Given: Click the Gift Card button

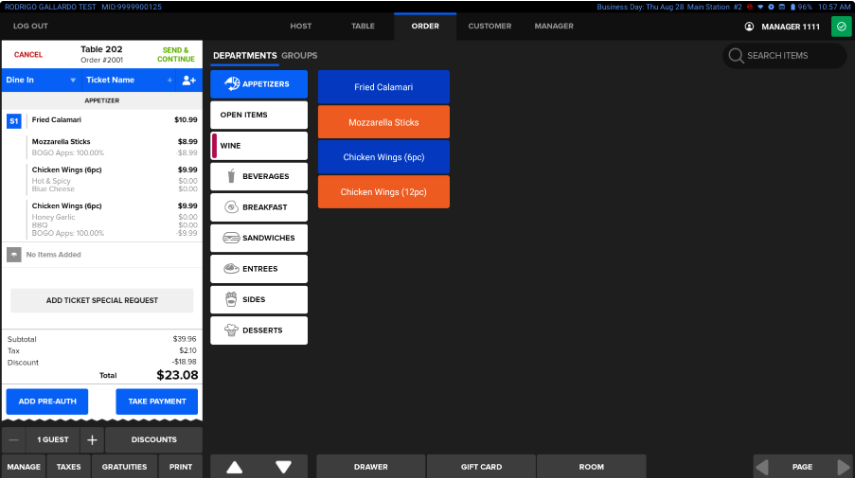Looking at the screenshot, I should tap(481, 467).
